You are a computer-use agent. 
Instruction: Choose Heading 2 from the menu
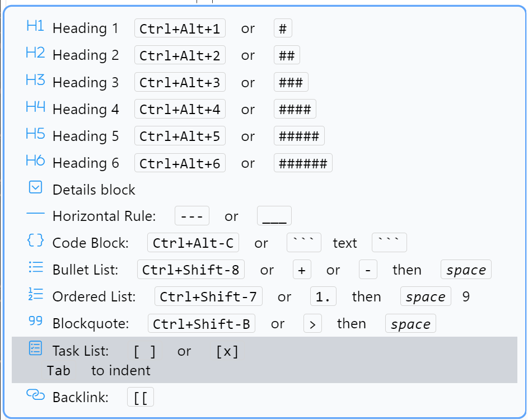(x=264, y=55)
